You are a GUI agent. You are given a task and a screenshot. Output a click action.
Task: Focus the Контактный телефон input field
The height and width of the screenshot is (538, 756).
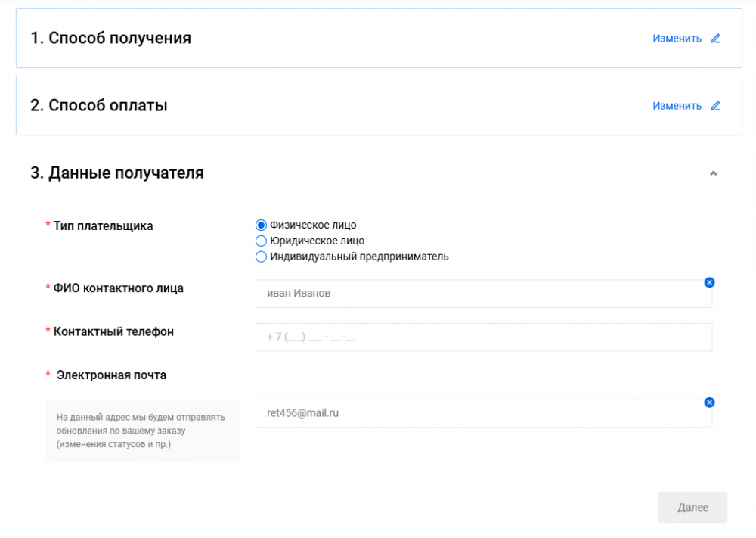(484, 337)
